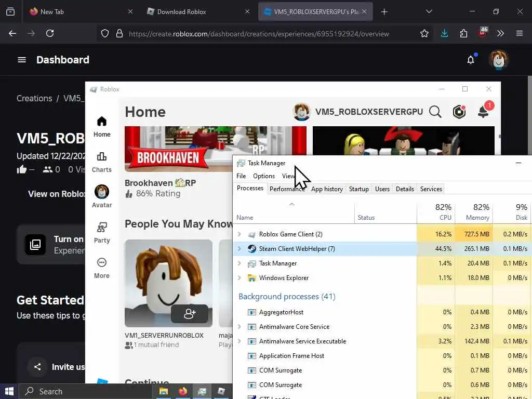532x399 pixels.
Task: Switch to the App history tab
Action: click(x=327, y=189)
